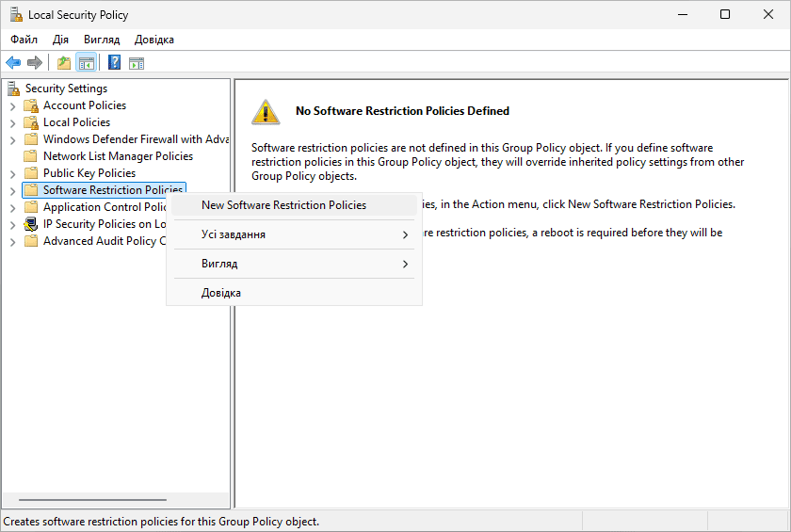Open the Файл menu
The image size is (791, 532).
[24, 40]
